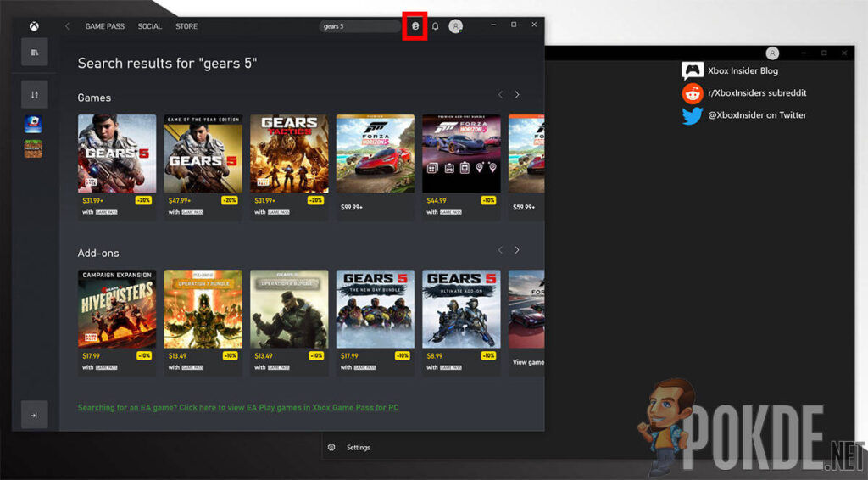Show previous items in the Add-ons row
Viewport: 868px width, 480px height.
(x=500, y=250)
